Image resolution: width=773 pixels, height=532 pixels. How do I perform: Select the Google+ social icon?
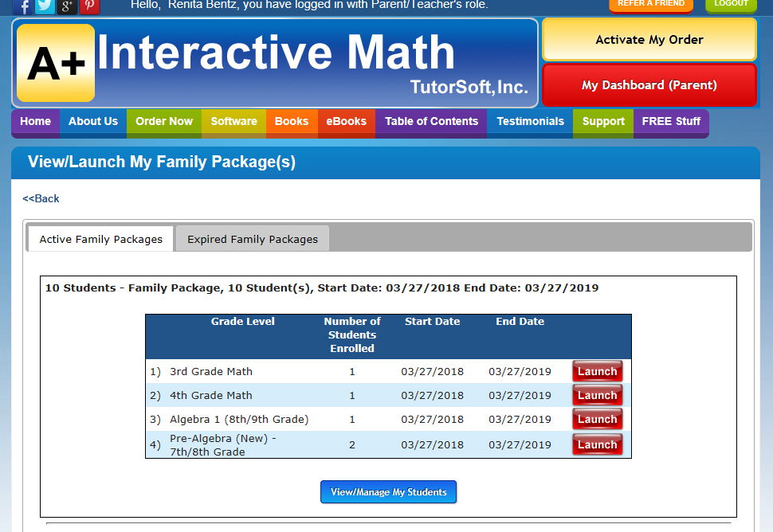67,6
